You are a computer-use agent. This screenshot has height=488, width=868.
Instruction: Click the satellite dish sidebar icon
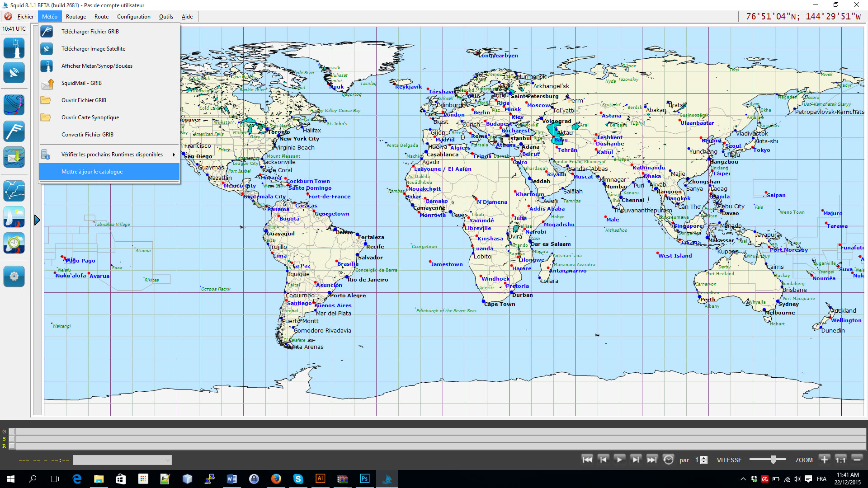tap(14, 73)
